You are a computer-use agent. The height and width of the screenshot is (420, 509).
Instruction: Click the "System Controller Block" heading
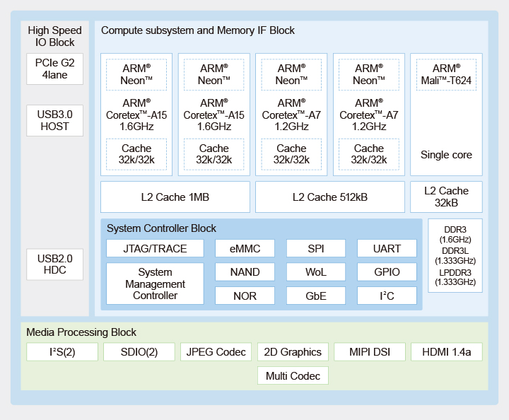tap(161, 228)
